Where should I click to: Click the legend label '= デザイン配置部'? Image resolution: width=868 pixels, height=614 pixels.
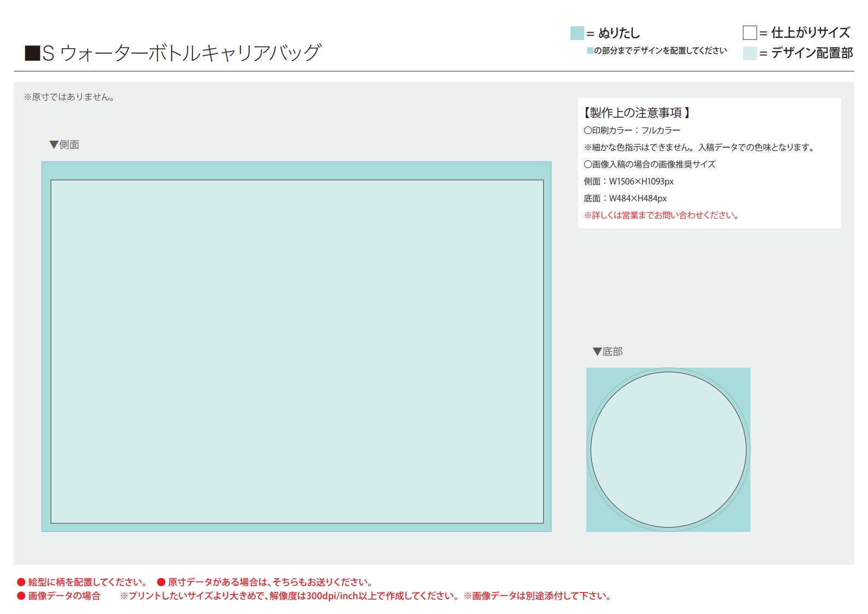tap(806, 53)
